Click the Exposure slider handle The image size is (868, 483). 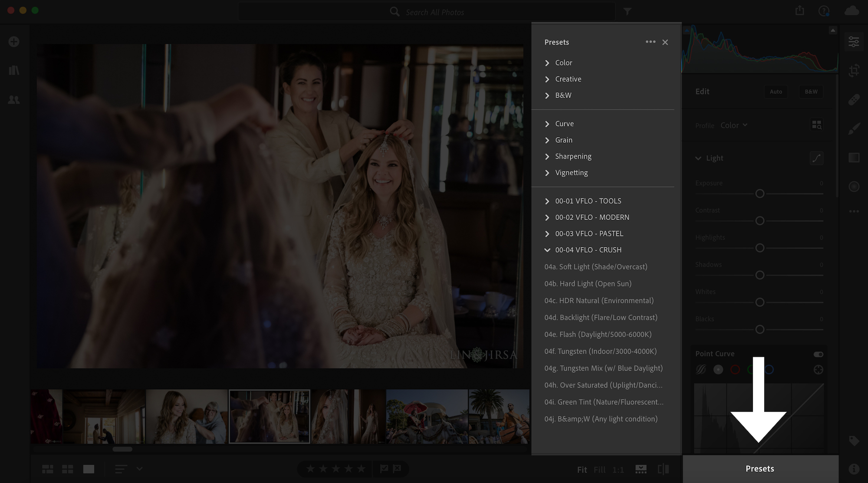pyautogui.click(x=759, y=194)
